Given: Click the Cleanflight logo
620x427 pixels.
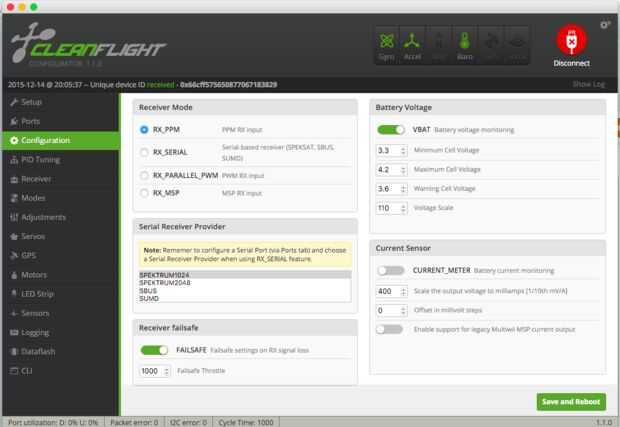Looking at the screenshot, I should [88, 43].
